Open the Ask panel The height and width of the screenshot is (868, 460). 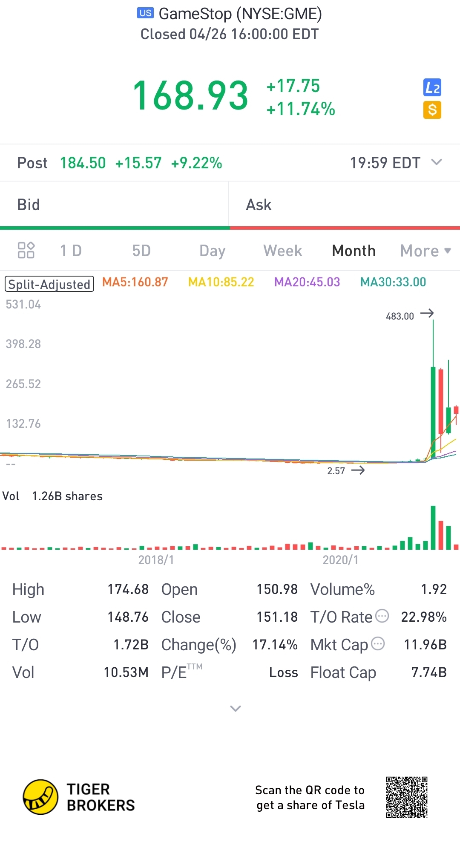pyautogui.click(x=345, y=205)
